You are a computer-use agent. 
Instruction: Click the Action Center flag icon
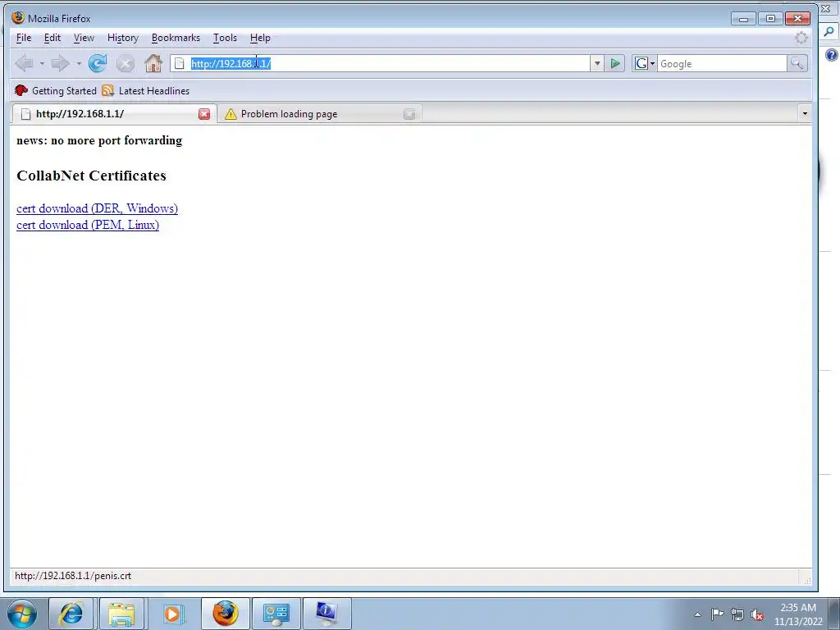coord(717,614)
